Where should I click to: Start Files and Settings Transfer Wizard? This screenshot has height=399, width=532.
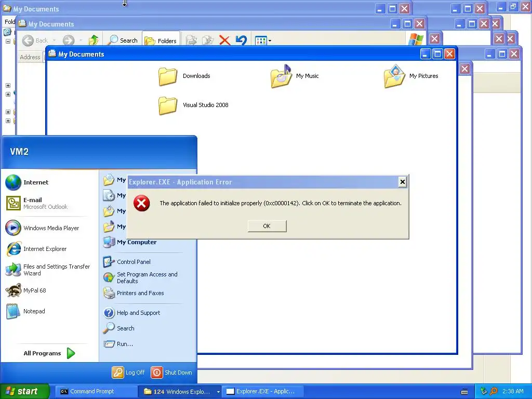click(48, 270)
